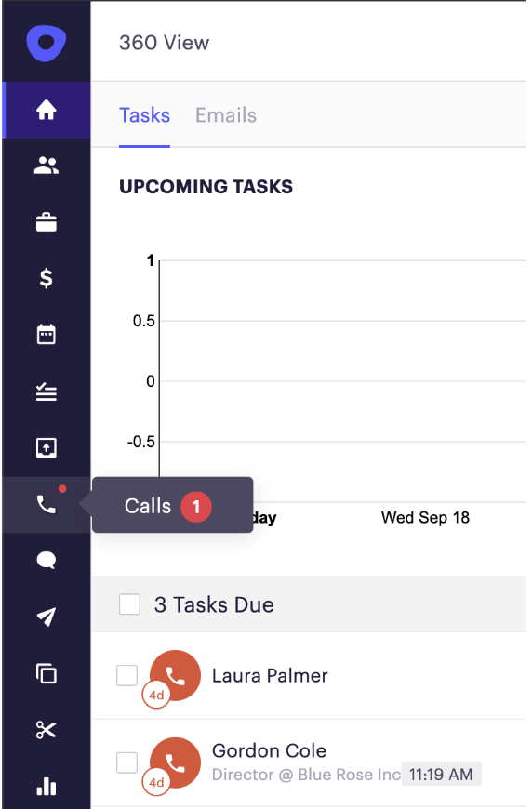This screenshot has height=809, width=532.
Task: Click the Laura Palmer name link
Action: click(x=270, y=675)
